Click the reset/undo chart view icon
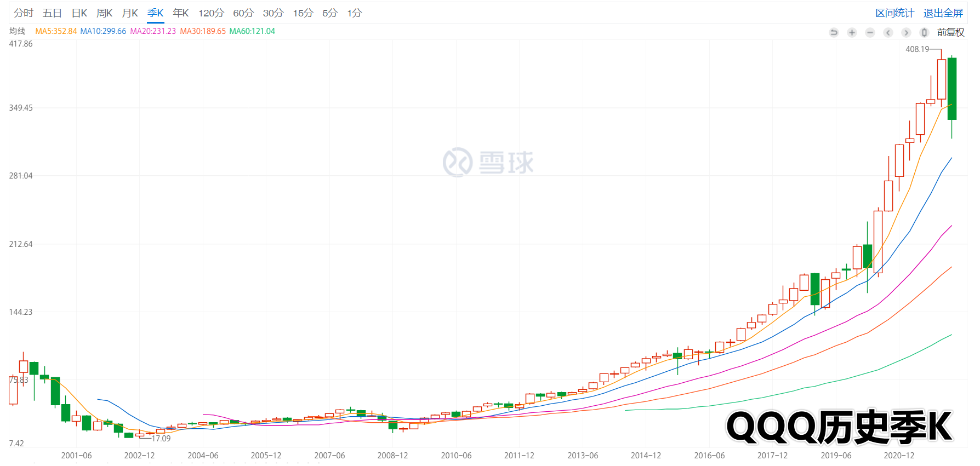 tap(834, 32)
